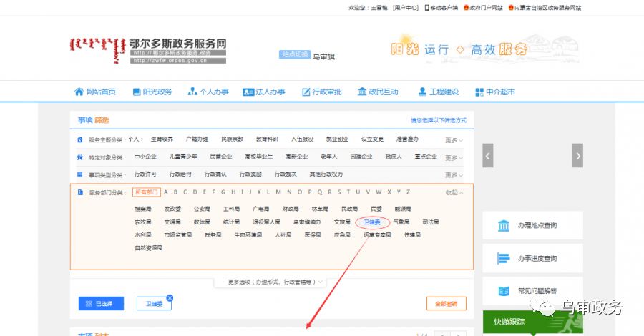
Task: Switch to the 法人办事 tab
Action: [x=263, y=92]
